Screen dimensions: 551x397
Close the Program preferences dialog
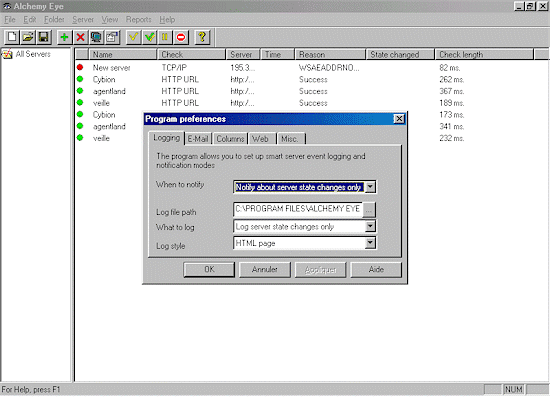click(x=399, y=119)
